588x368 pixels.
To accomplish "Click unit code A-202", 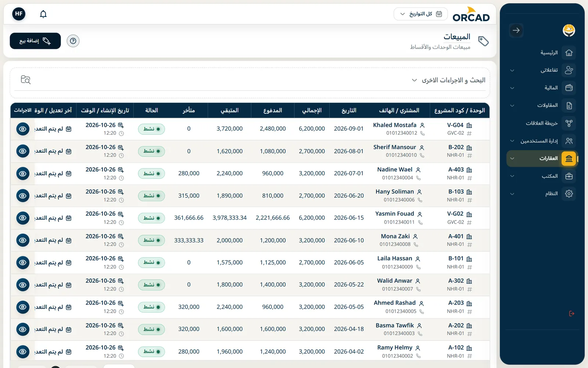I will coord(456,326).
